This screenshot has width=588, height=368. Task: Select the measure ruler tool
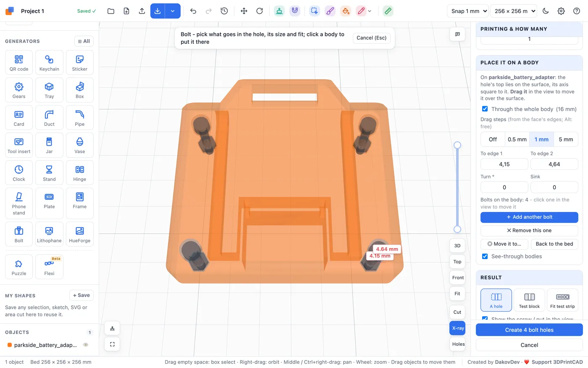388,11
